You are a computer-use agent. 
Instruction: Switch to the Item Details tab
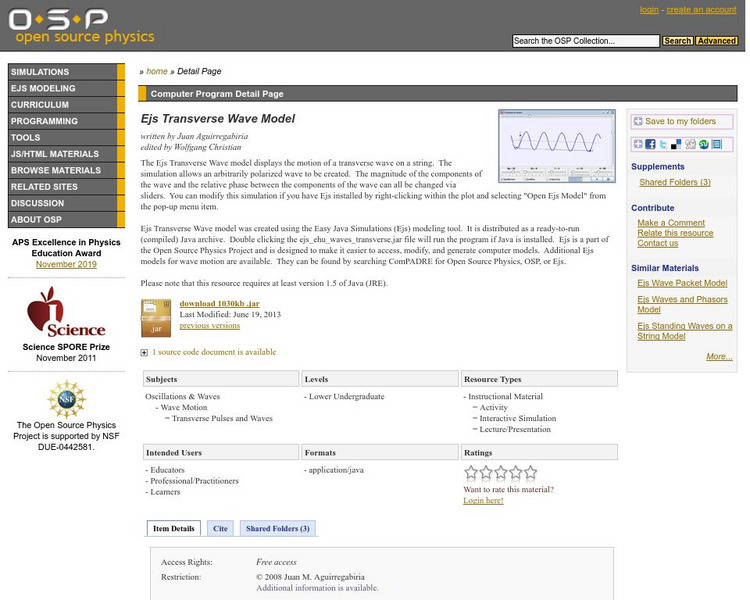click(174, 528)
